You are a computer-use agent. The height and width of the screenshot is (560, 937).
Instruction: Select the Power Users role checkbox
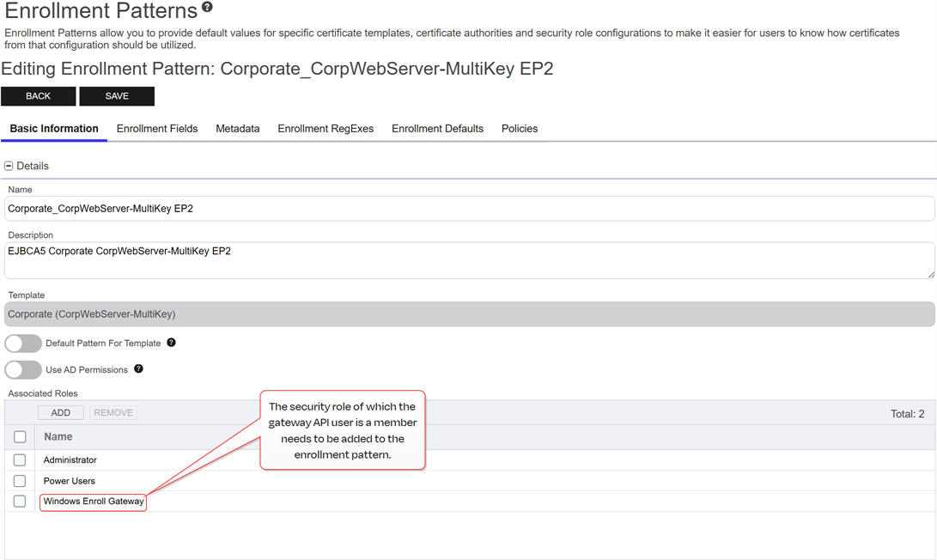(20, 481)
